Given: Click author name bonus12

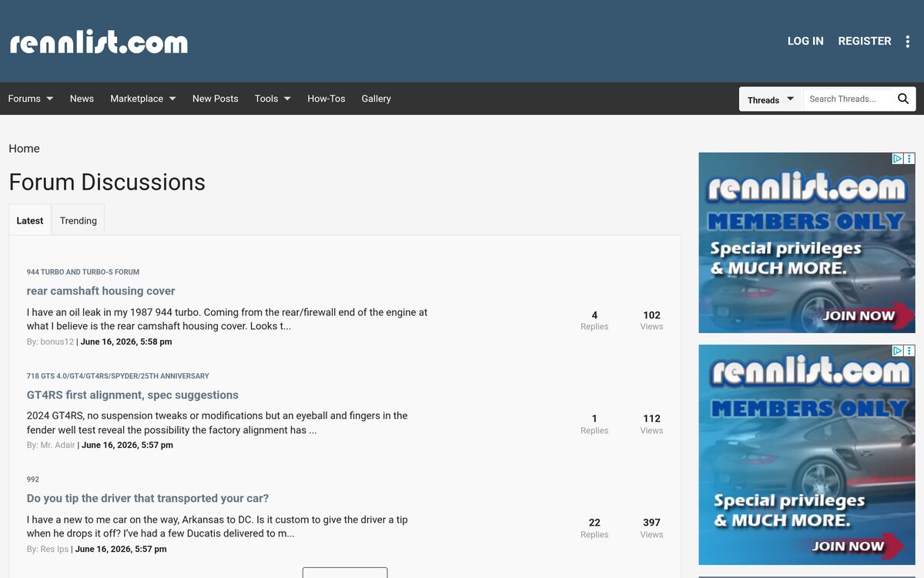Looking at the screenshot, I should click(x=57, y=341).
